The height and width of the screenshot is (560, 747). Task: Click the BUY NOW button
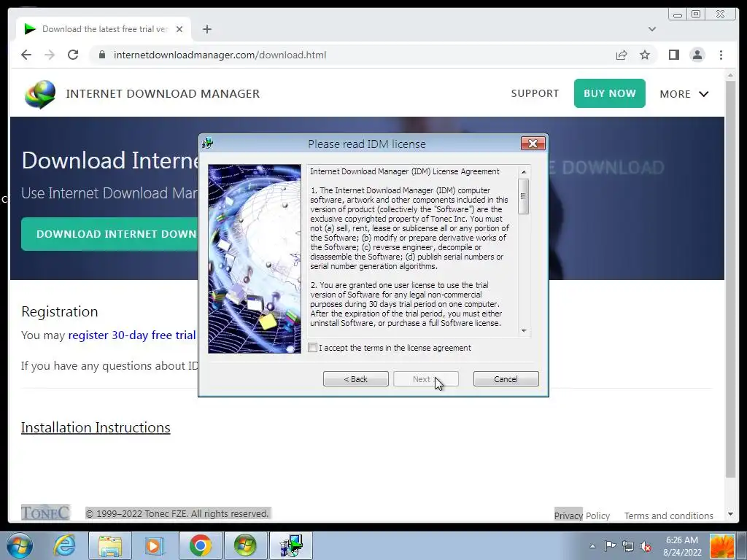pos(609,93)
